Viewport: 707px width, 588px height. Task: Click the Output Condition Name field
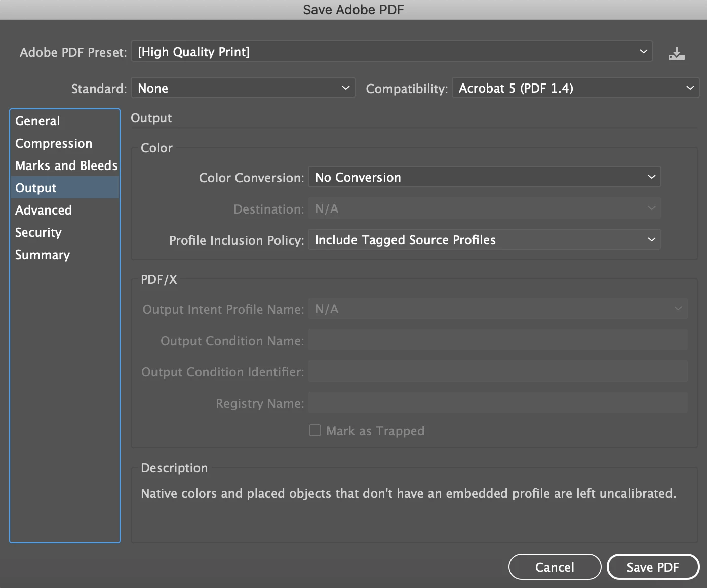(498, 340)
